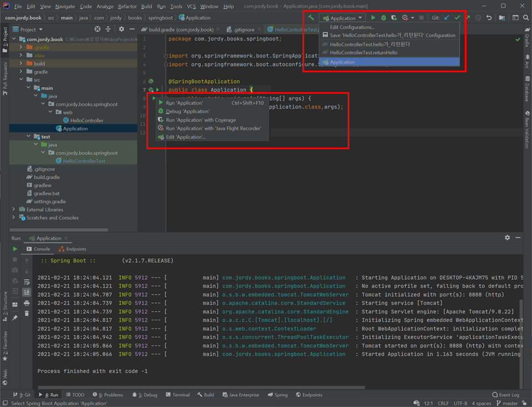Switch to .gitignore editor tab
532x407 pixels.
244,29
